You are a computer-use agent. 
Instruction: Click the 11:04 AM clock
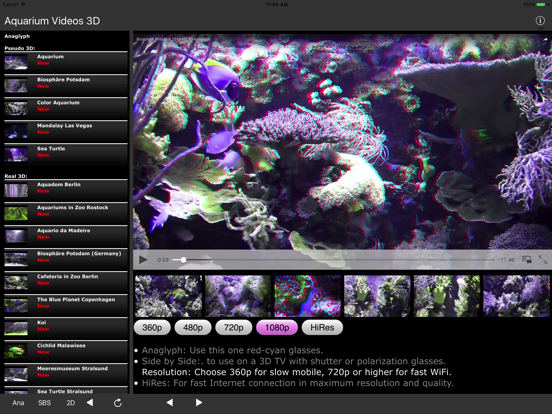point(277,5)
